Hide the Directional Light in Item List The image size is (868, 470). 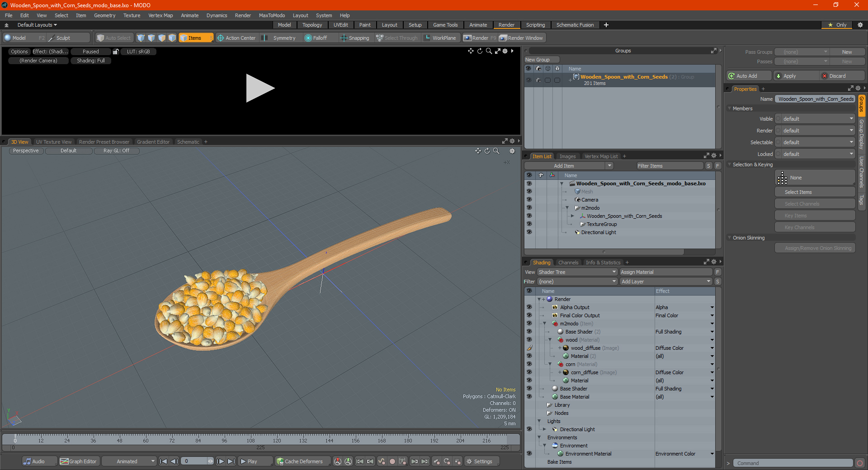tap(529, 232)
